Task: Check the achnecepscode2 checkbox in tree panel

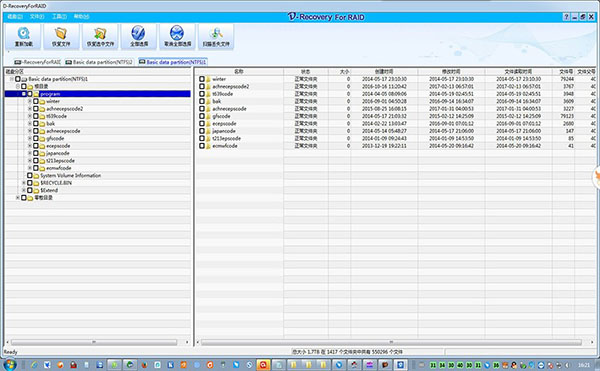Action: pos(36,109)
